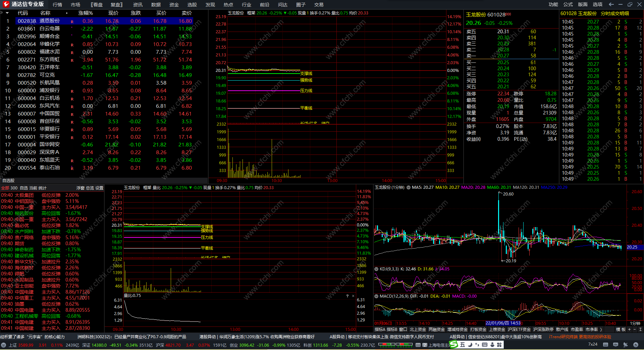Click the 卖一 price 20.27
Viewport: 644px width, 350px height.
pyautogui.click(x=503, y=56)
